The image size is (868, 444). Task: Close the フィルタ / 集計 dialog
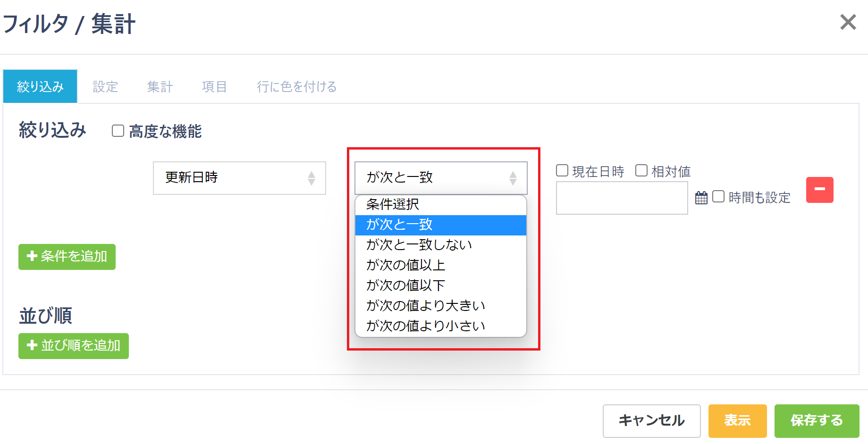[x=848, y=22]
